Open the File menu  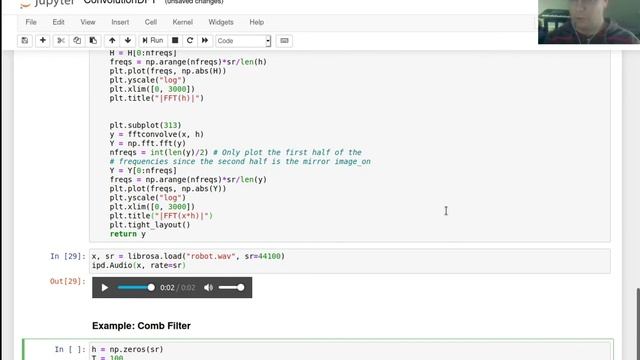pyautogui.click(x=31, y=22)
